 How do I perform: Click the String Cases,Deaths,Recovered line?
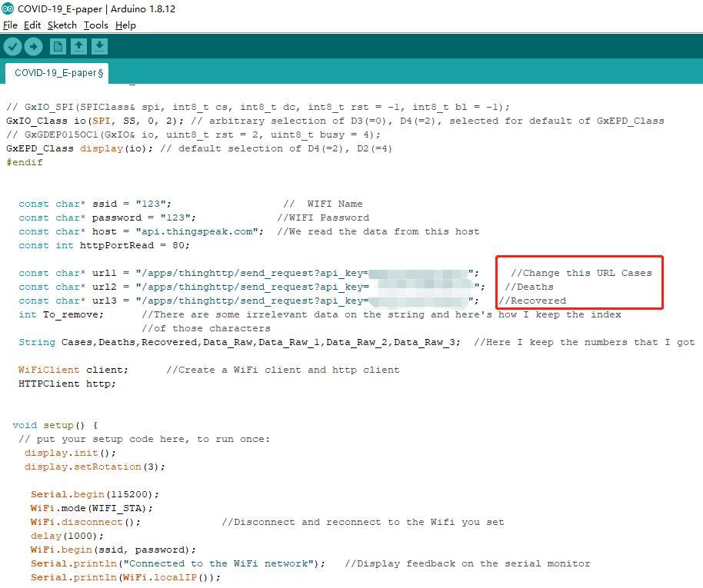coord(239,343)
